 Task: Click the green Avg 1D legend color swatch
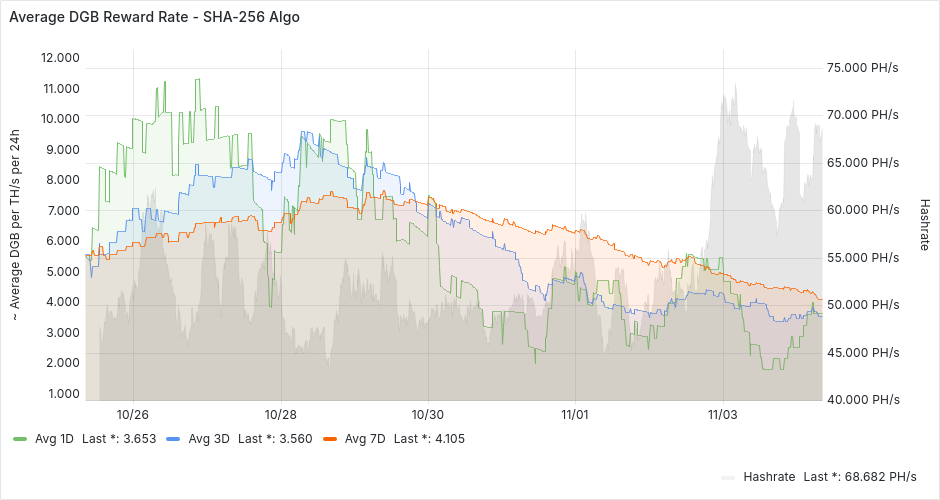20,438
